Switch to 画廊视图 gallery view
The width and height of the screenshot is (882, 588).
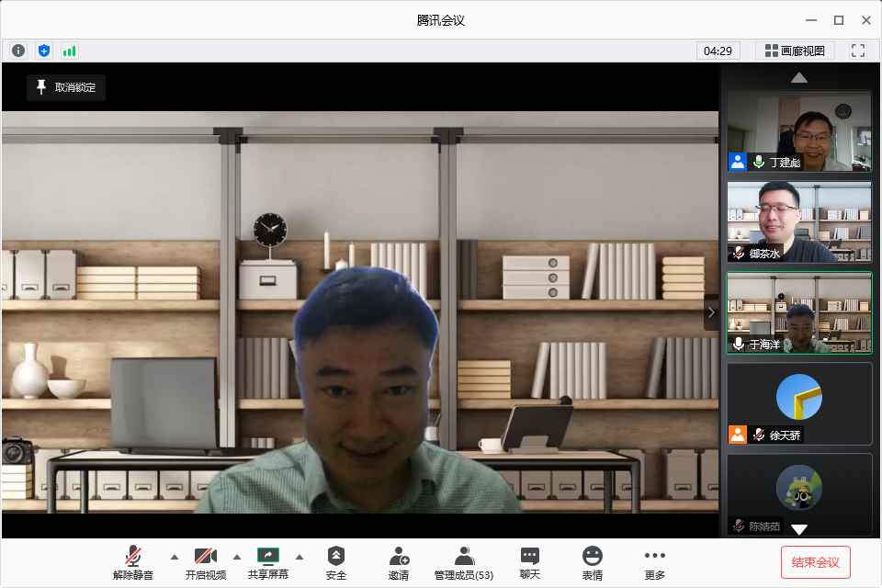tap(795, 51)
